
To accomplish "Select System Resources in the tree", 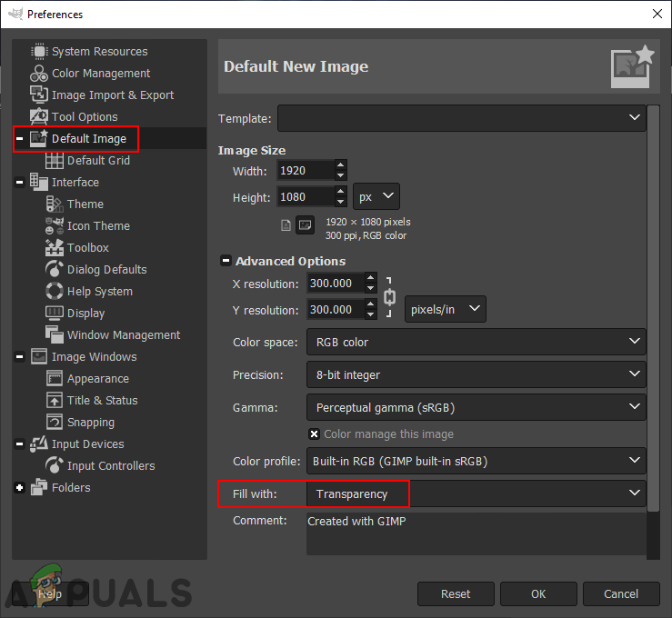I will tap(99, 52).
